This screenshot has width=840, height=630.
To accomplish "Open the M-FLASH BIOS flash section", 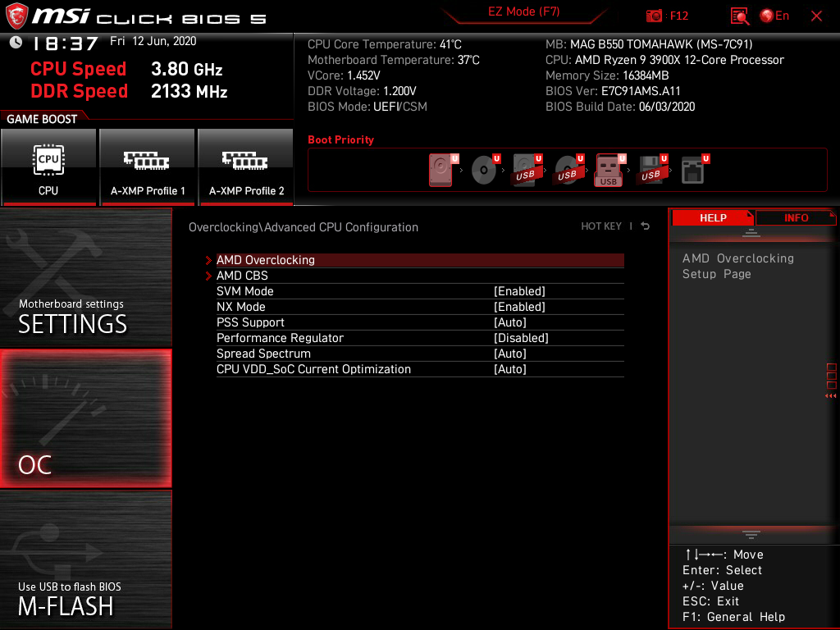I will pyautogui.click(x=85, y=559).
